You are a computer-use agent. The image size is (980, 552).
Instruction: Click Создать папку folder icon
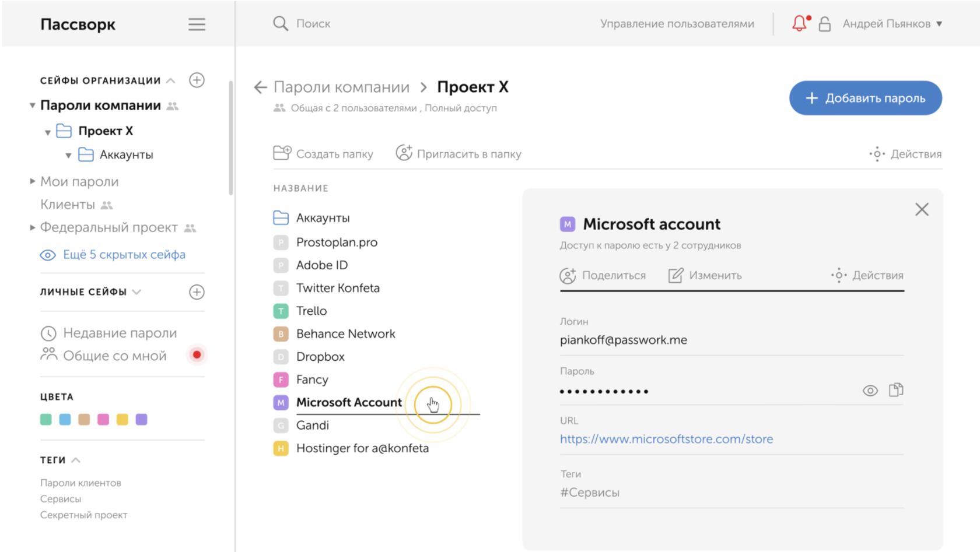pos(282,153)
